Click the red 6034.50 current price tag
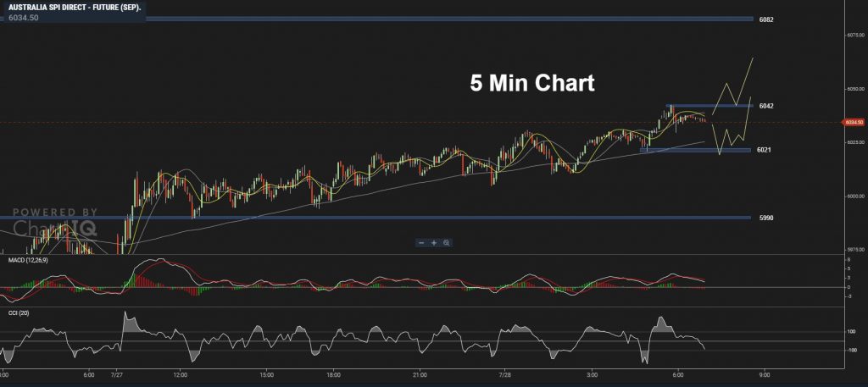Image resolution: width=868 pixels, height=387 pixels. 853,122
